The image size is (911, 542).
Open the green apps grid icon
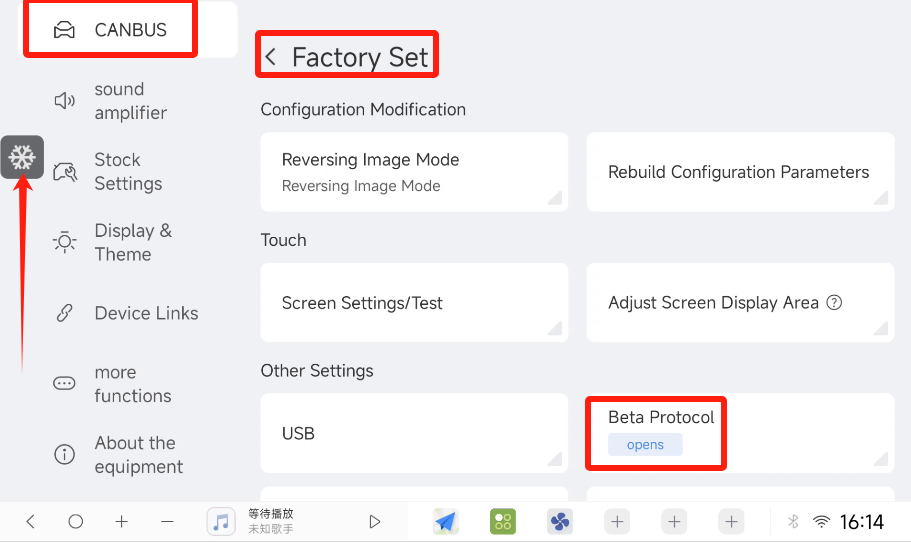pyautogui.click(x=502, y=521)
